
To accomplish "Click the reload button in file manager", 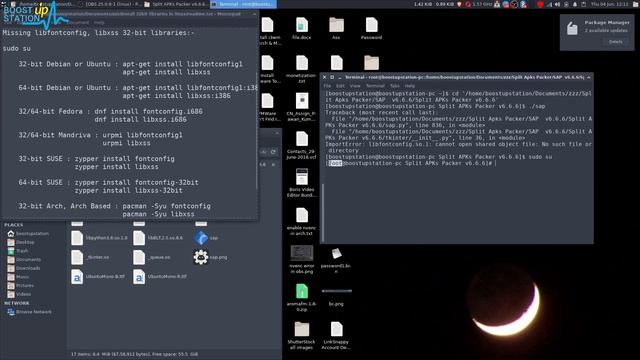I will tap(273, 152).
